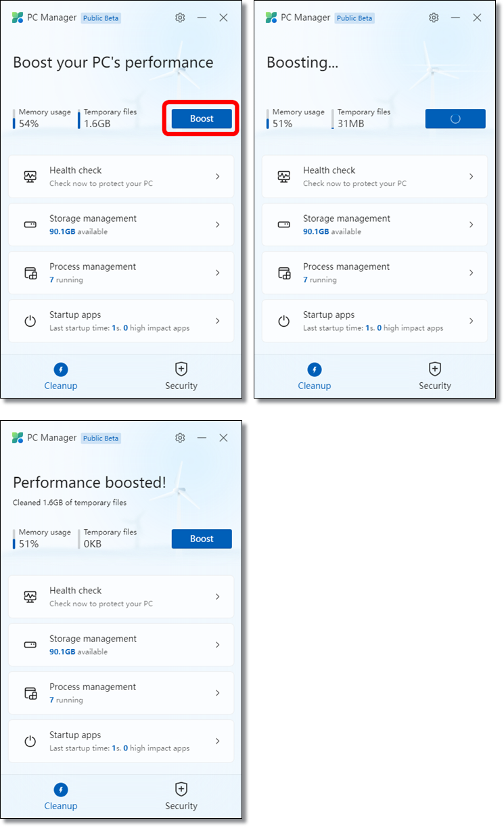Select the Storage management drive icon

tap(30, 224)
